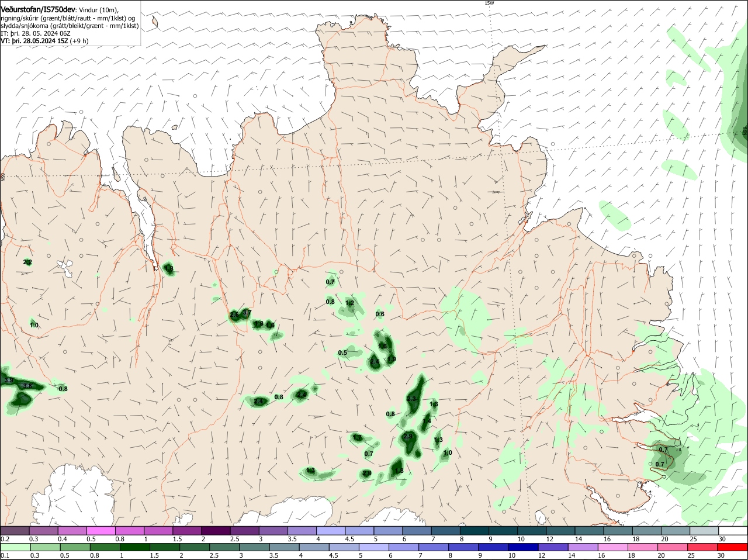Pick the bright red swatch above 30 in rain scale
The height and width of the screenshot is (560, 748).
coord(733,548)
